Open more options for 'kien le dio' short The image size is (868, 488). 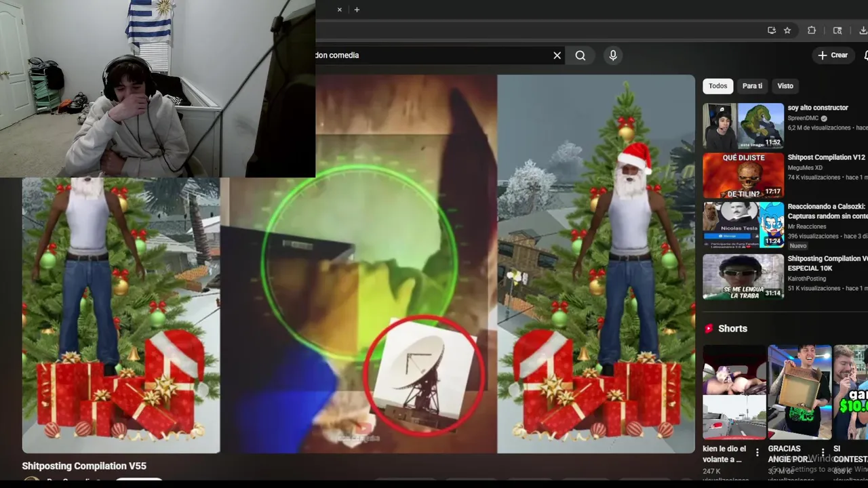click(x=757, y=452)
